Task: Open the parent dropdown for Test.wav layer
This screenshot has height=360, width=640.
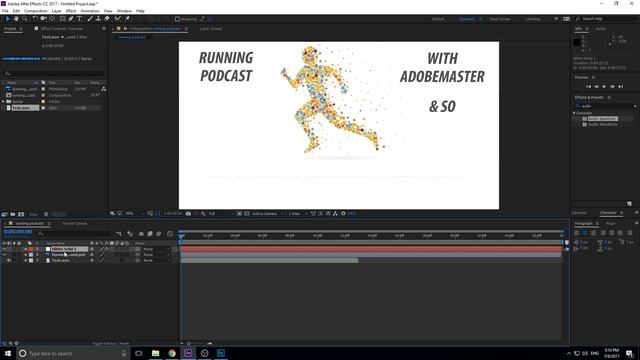Action: [156, 260]
